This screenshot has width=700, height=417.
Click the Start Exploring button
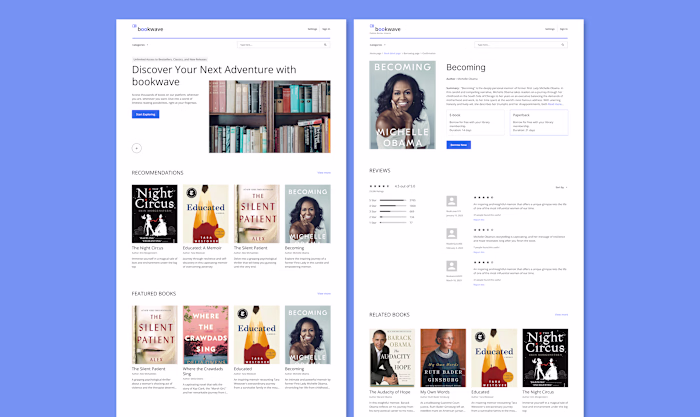(x=146, y=114)
